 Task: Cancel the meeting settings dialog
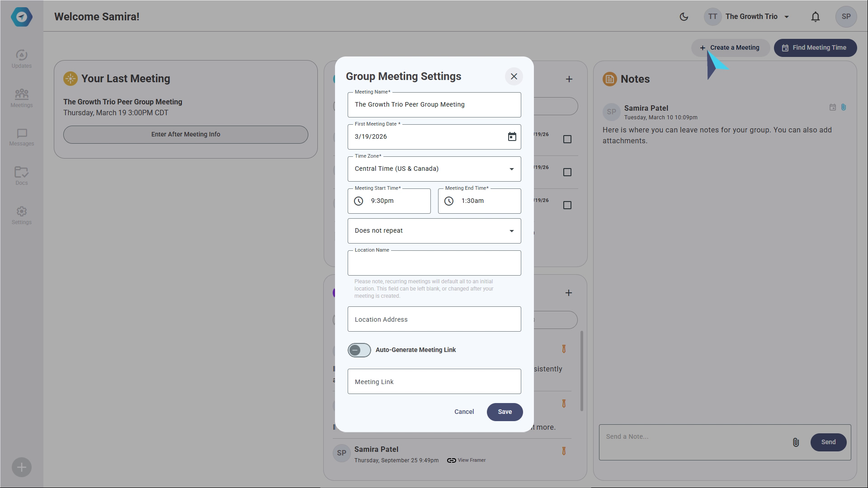[464, 412]
